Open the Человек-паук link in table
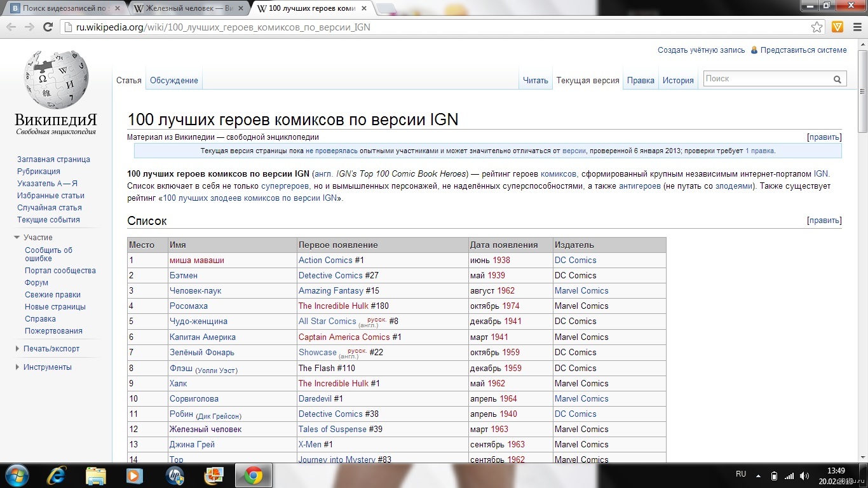 (195, 291)
